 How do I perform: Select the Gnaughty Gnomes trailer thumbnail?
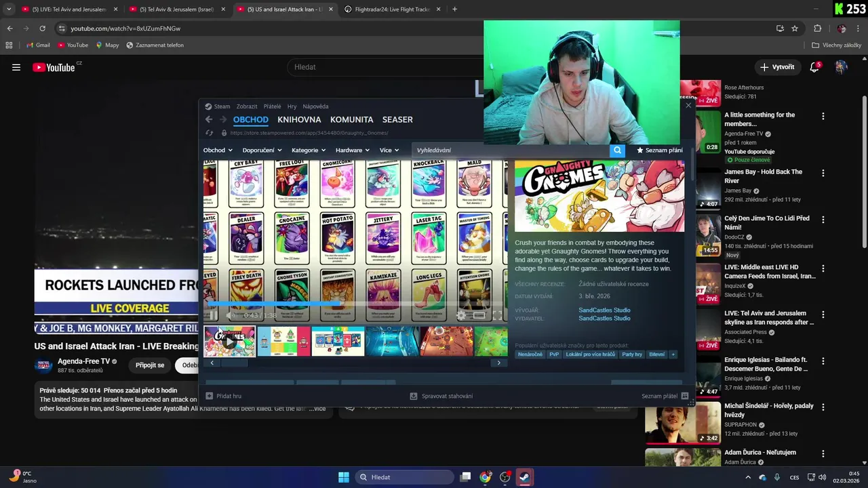(229, 341)
